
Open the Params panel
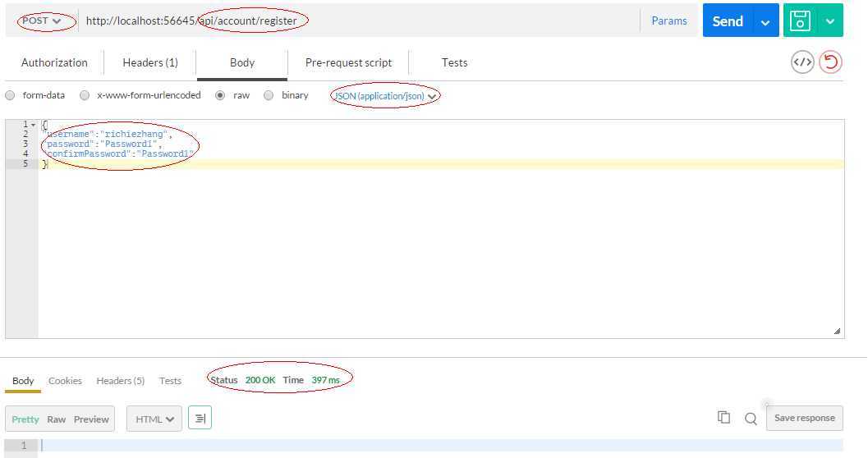pos(668,21)
